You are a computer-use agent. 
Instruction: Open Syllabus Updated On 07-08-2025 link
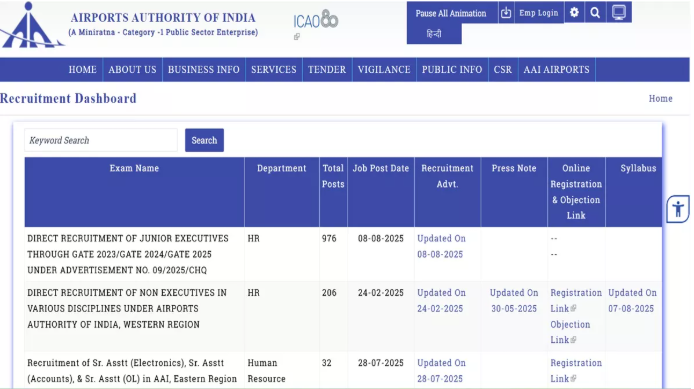pyautogui.click(x=632, y=300)
